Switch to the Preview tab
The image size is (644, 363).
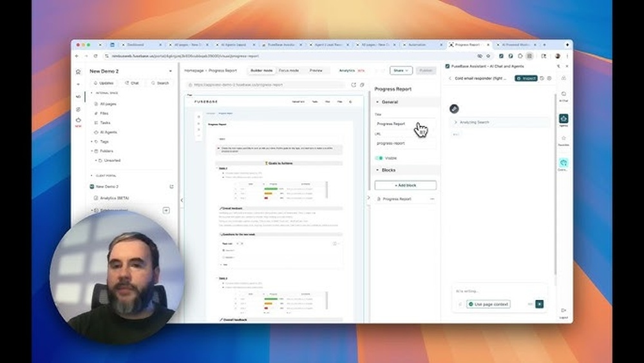(316, 70)
